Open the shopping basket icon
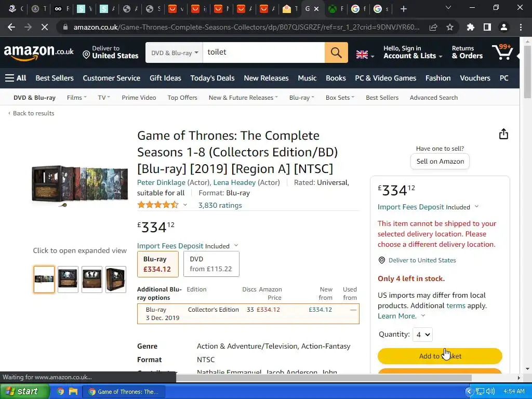This screenshot has width=532, height=399. click(x=502, y=52)
